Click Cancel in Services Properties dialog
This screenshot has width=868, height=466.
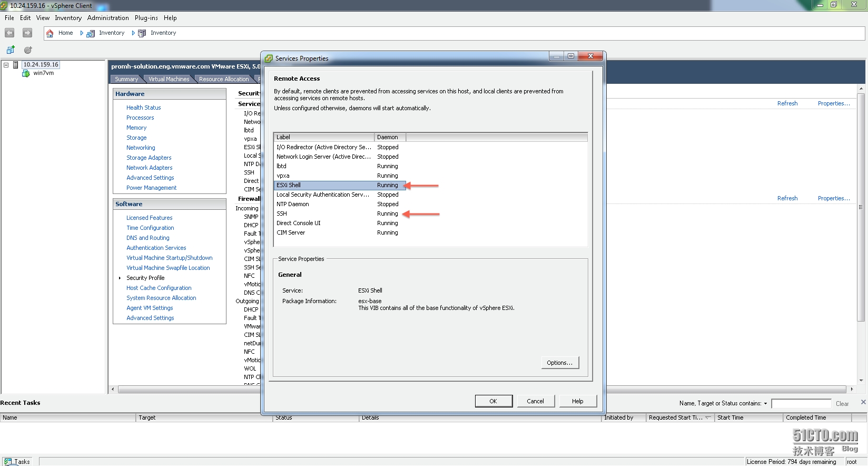pos(536,401)
